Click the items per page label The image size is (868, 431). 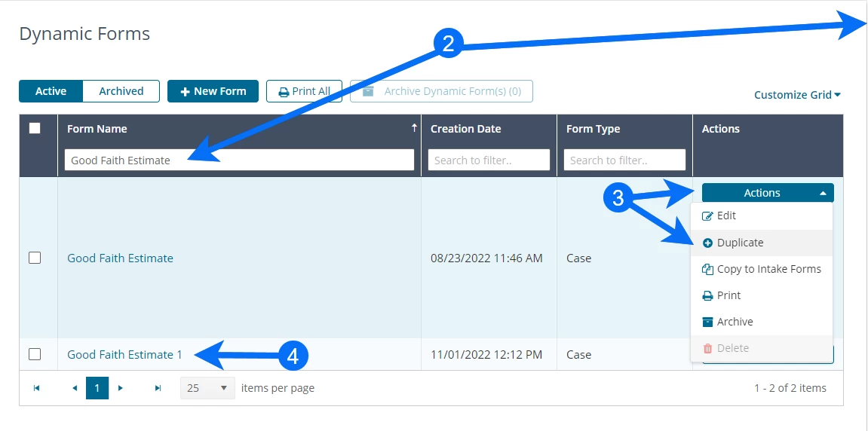click(278, 388)
